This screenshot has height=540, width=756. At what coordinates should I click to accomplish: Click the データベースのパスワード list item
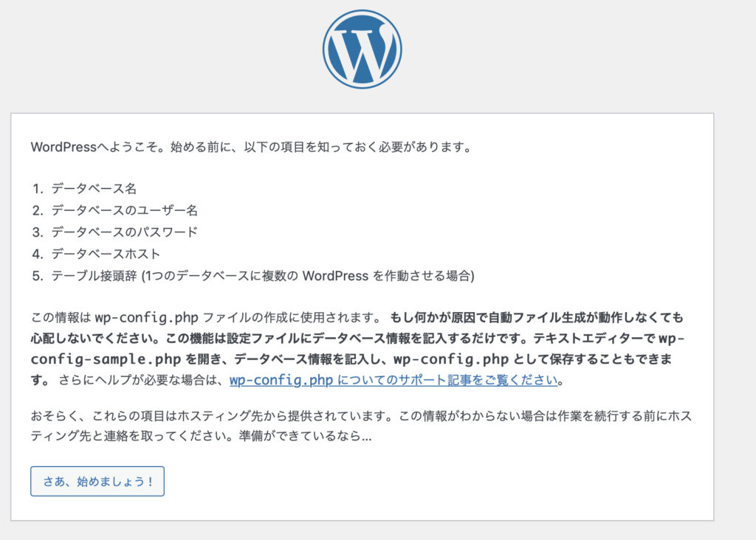click(x=124, y=232)
